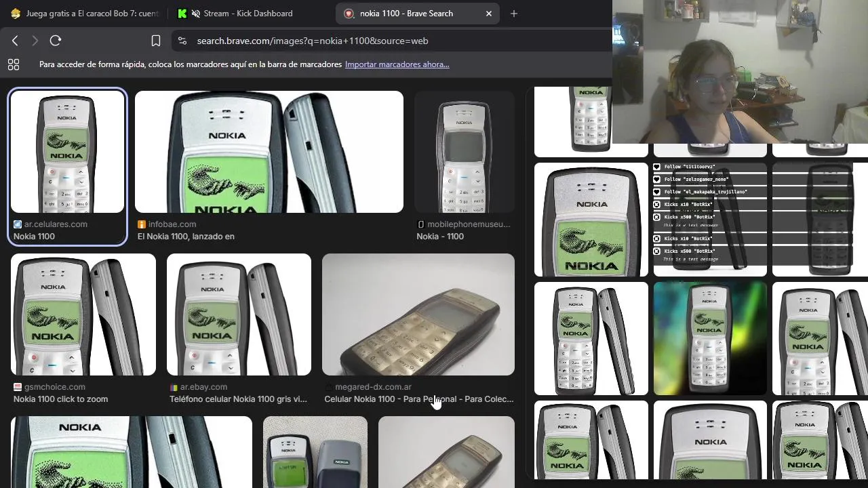Screen dimensions: 868x488
Task: Bookmark this page with the bookmark icon
Action: coord(156,41)
